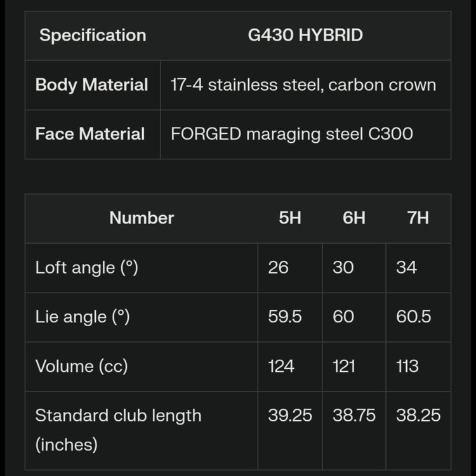
Task: Click the Number column header
Action: (x=142, y=218)
